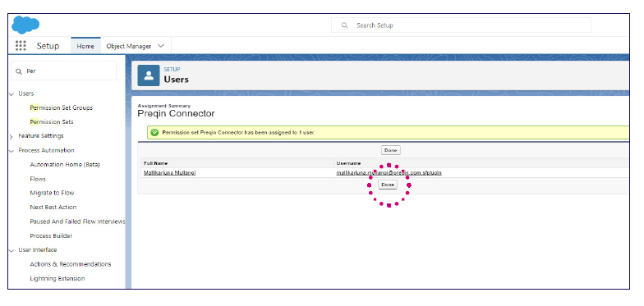Image resolution: width=644 pixels, height=306 pixels.
Task: Open Permission Set Groups
Action: (61, 108)
